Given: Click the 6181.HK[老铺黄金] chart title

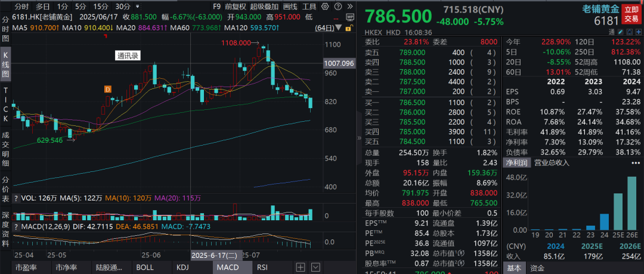Looking at the screenshot, I should click(x=43, y=17).
